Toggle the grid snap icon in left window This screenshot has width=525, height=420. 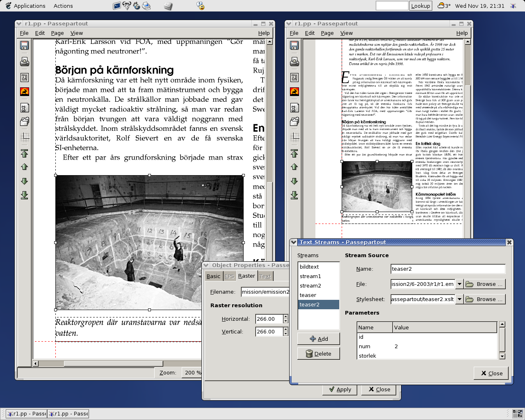click(25, 137)
